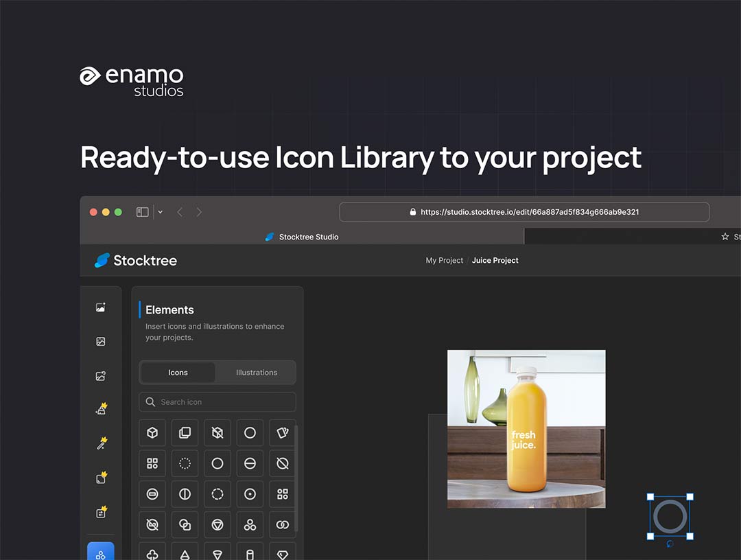Toggle the browser sidebar panel button
The image size is (741, 560).
click(143, 212)
